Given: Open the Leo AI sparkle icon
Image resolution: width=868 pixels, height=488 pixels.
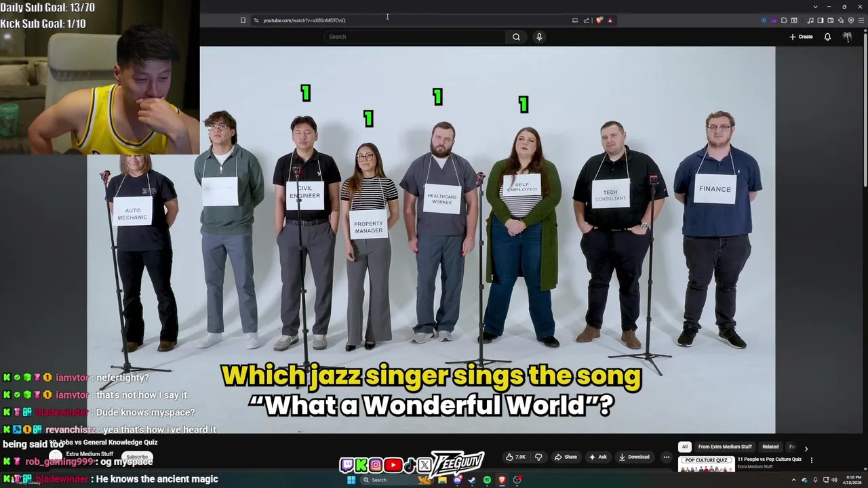Looking at the screenshot, I should coord(841,20).
